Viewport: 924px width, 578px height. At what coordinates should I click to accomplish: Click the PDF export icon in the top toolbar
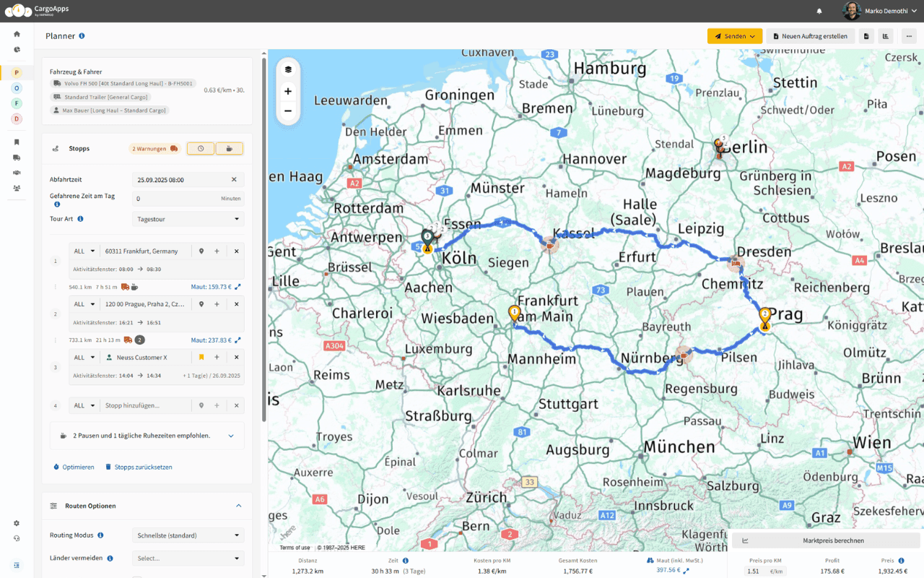click(x=866, y=35)
